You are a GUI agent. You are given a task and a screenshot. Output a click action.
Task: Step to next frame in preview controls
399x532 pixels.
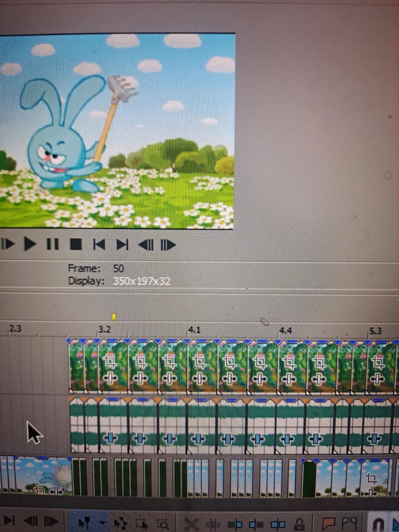pyautogui.click(x=168, y=245)
